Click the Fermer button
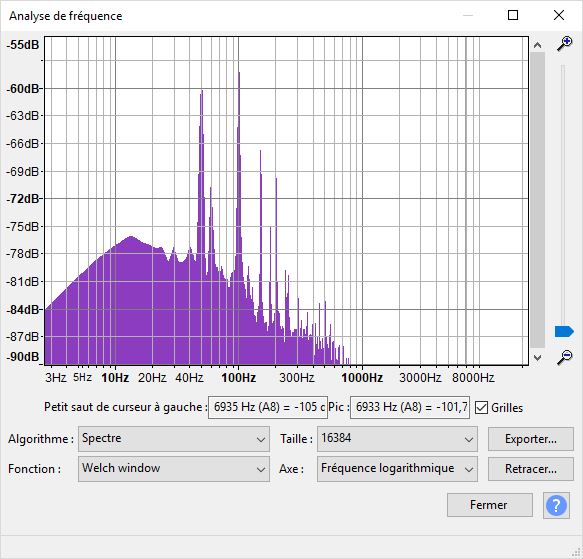The height and width of the screenshot is (559, 583). click(489, 505)
